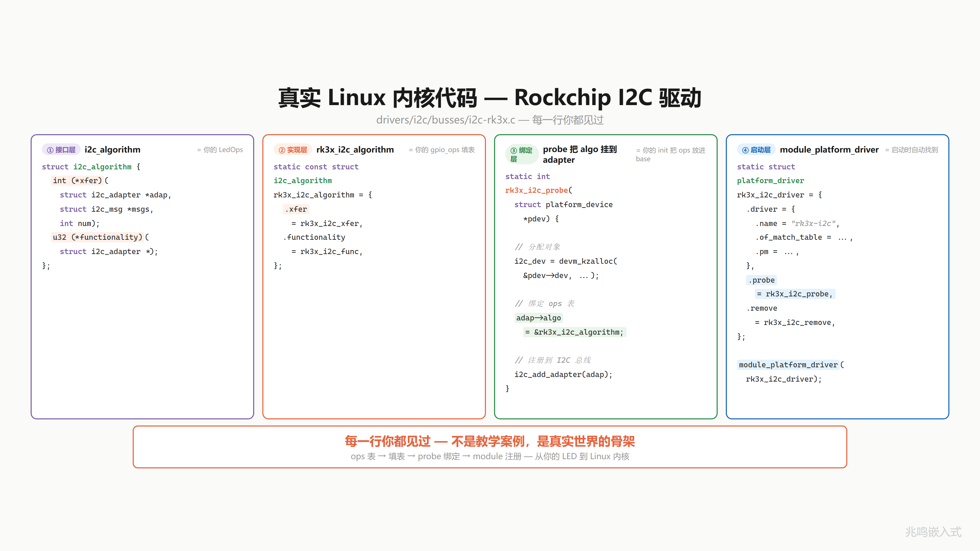Click line '.pm = ...,'
Image resolution: width=980 pixels, height=551 pixels.
click(x=777, y=251)
